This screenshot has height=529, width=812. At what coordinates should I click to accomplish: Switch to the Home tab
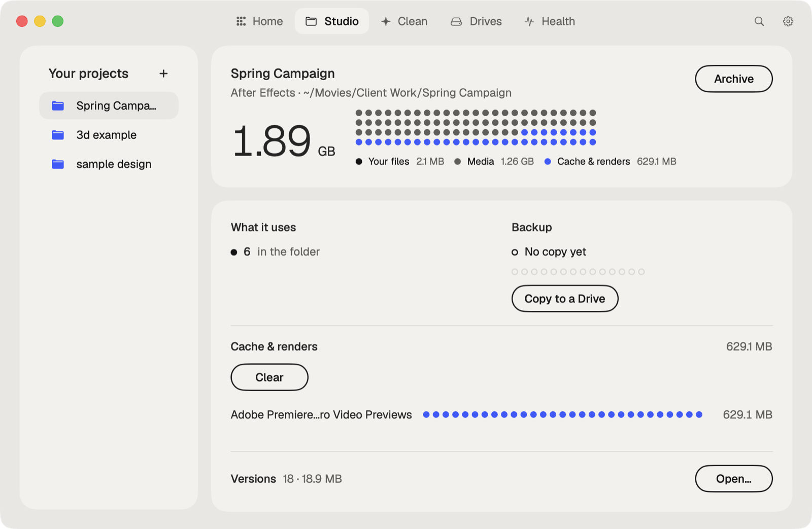click(x=259, y=21)
